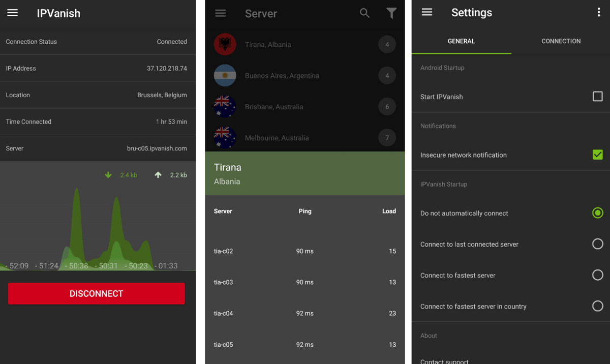The image size is (610, 364).
Task: Select Connect to fastest server in country
Action: (x=598, y=306)
